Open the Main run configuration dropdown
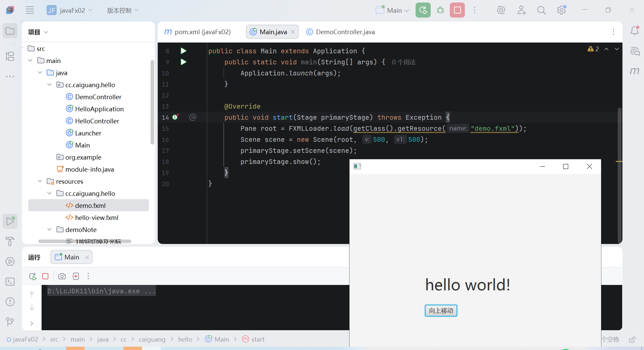Image resolution: width=644 pixels, height=350 pixels. pos(392,10)
